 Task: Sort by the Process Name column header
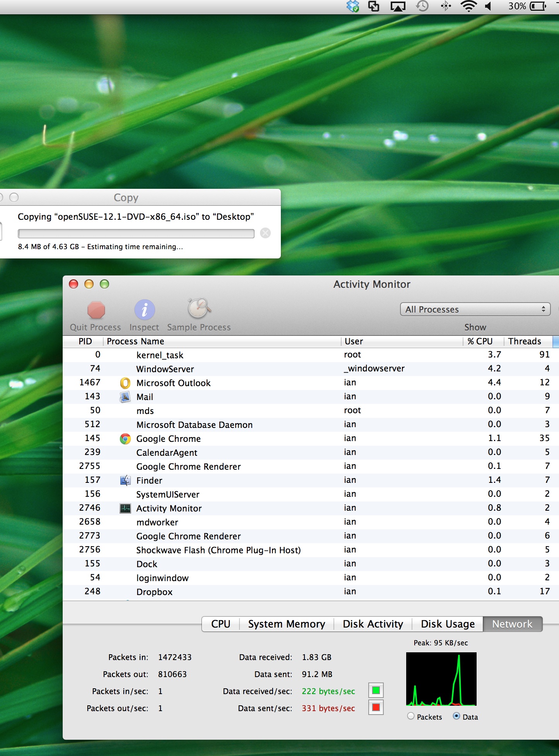click(222, 341)
